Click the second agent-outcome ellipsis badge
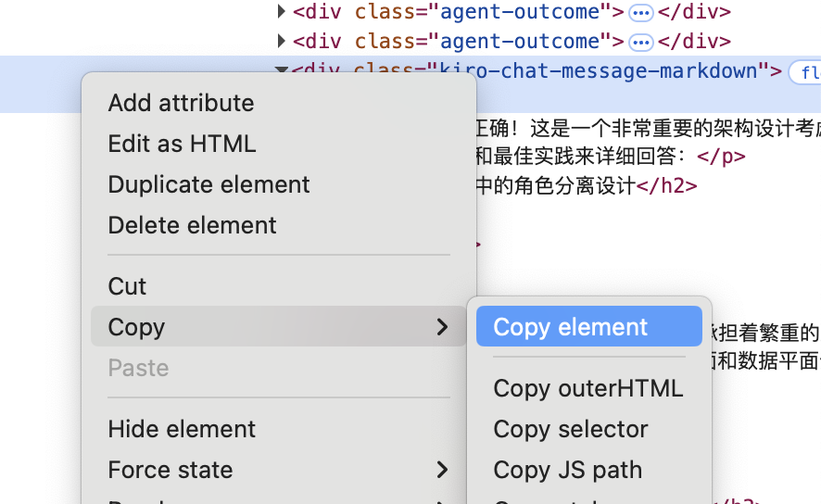 [x=640, y=43]
